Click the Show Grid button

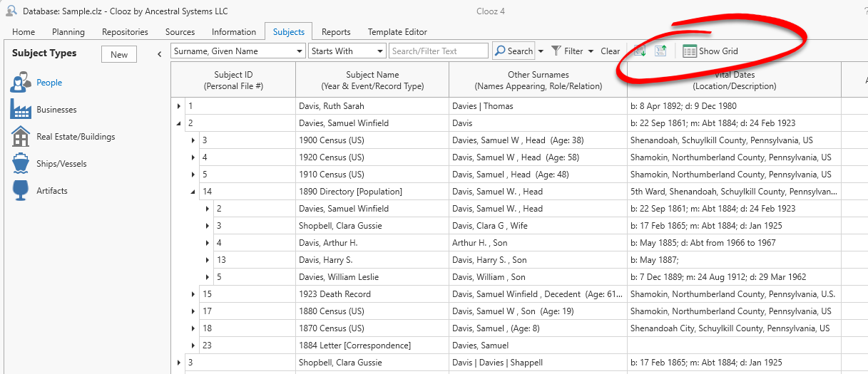[x=710, y=51]
